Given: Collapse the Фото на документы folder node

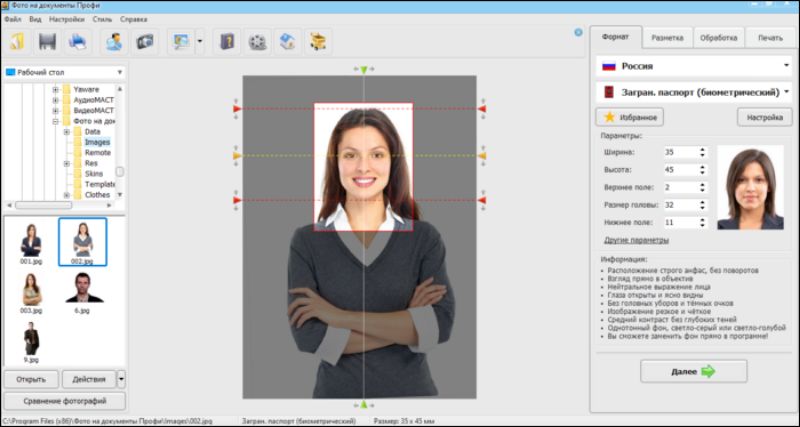Looking at the screenshot, I should 56,121.
